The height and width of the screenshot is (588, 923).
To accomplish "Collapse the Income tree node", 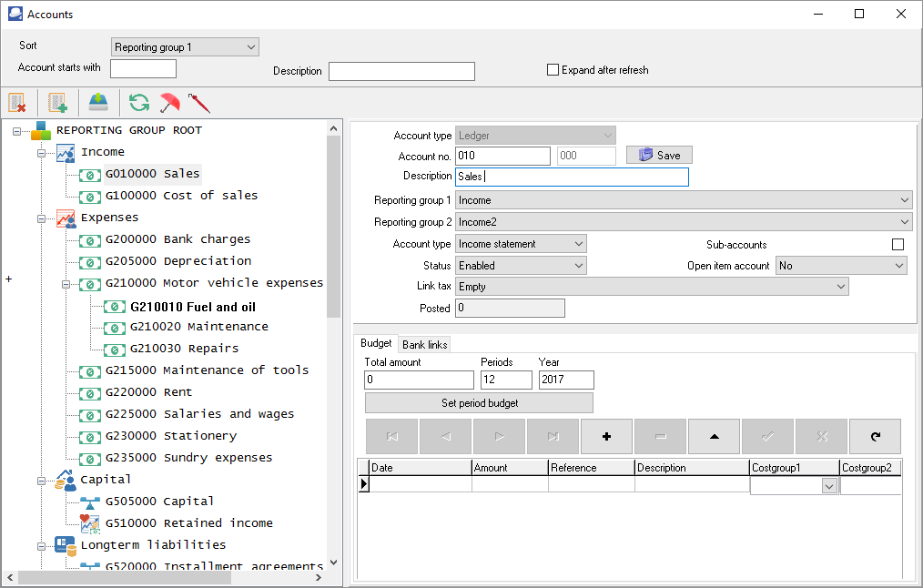I will [x=41, y=153].
